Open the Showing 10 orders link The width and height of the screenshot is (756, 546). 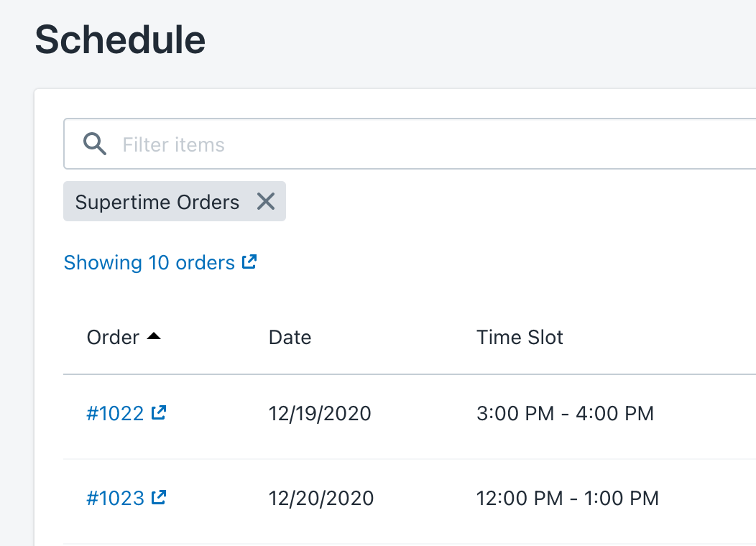149,263
